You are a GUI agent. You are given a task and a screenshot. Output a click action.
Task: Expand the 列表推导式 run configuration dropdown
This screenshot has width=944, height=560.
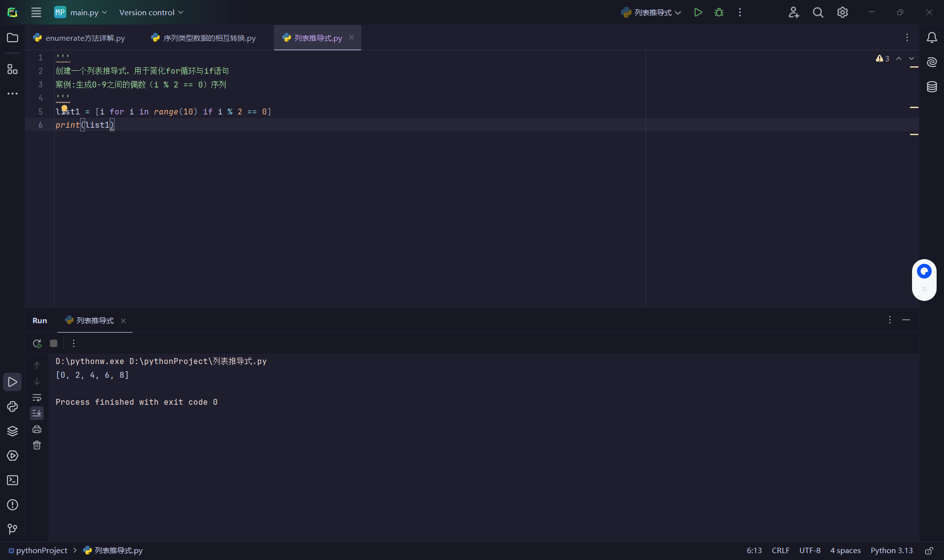651,12
